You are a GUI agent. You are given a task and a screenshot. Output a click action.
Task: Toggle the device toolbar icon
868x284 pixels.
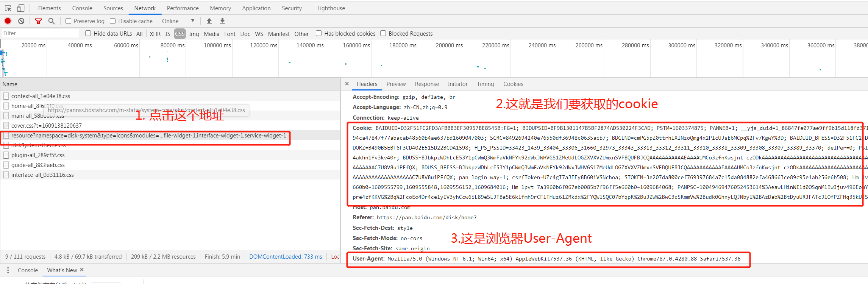coord(21,8)
